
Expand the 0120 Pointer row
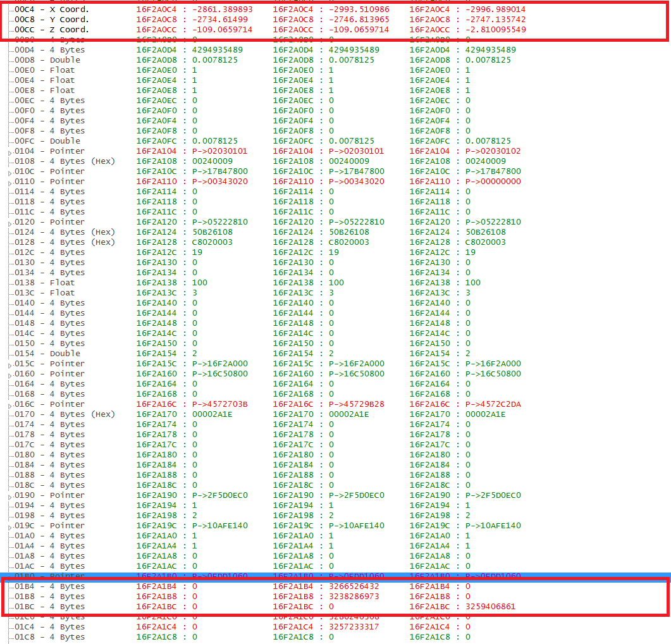point(10,223)
